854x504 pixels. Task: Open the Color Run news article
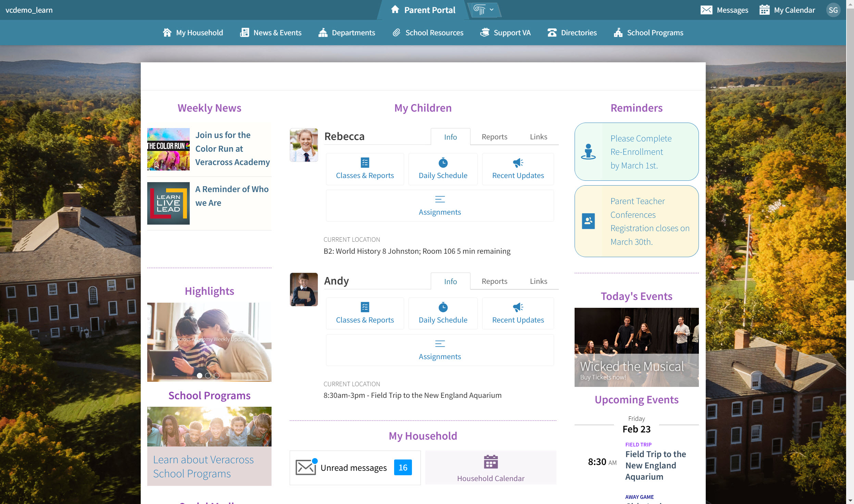click(x=233, y=148)
